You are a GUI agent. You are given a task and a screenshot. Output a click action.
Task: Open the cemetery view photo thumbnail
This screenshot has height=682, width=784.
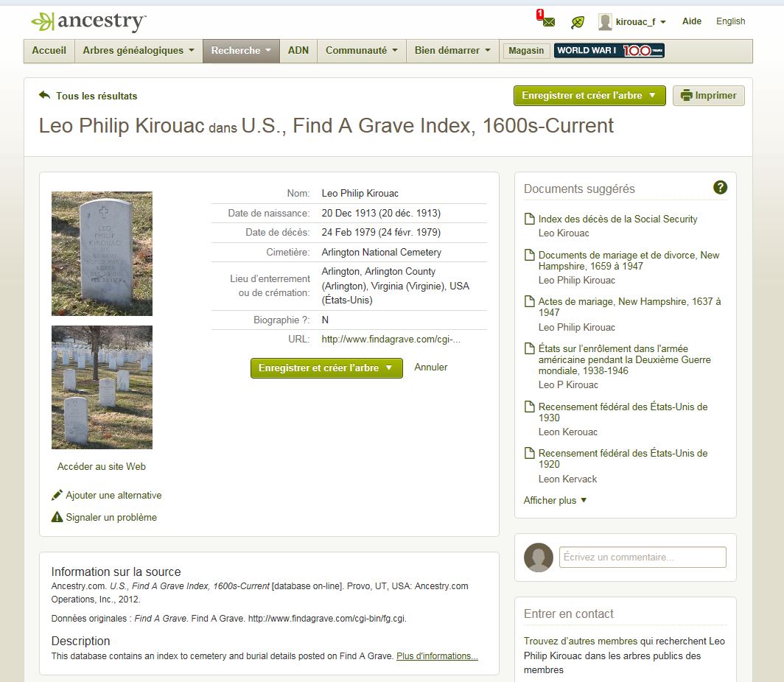tap(102, 387)
